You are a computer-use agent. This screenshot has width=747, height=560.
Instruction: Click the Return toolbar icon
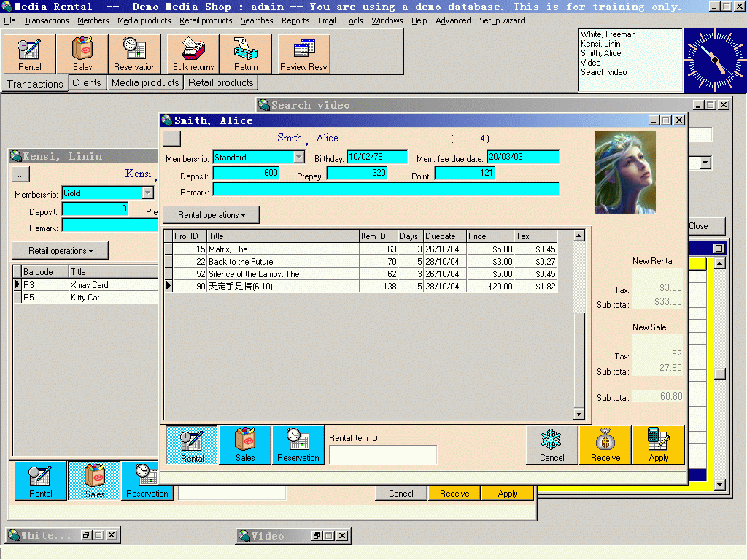click(245, 53)
